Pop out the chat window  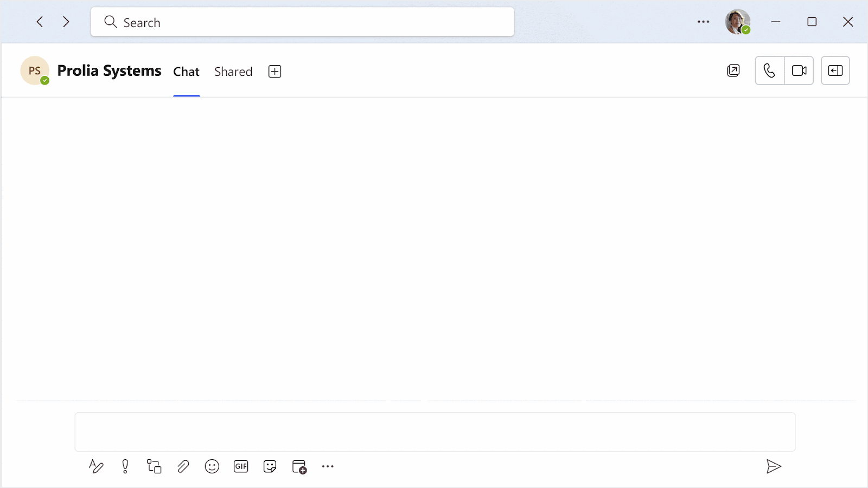(733, 70)
